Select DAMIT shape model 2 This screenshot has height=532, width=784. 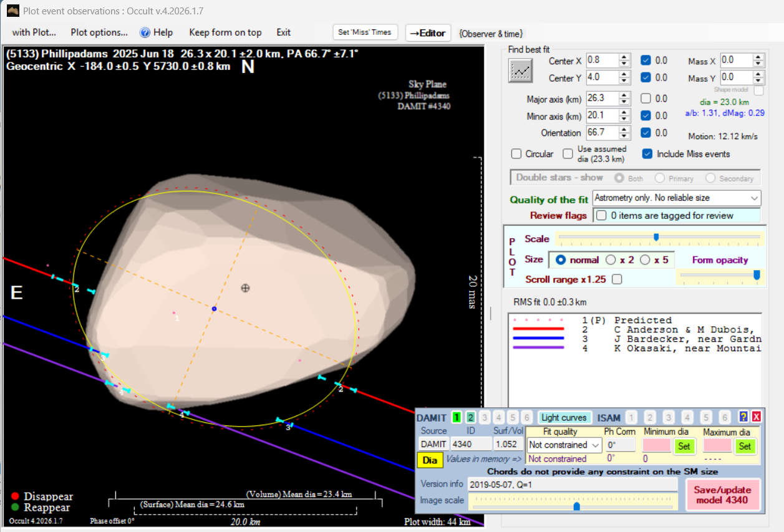click(470, 417)
